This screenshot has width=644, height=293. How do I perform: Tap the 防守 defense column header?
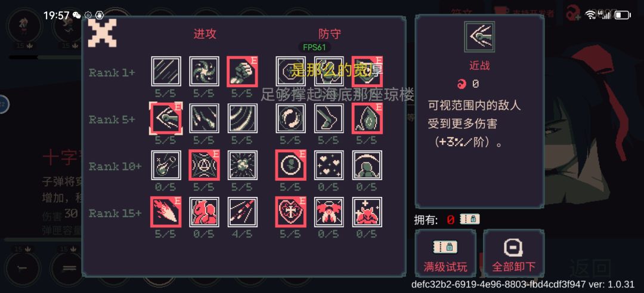[330, 34]
